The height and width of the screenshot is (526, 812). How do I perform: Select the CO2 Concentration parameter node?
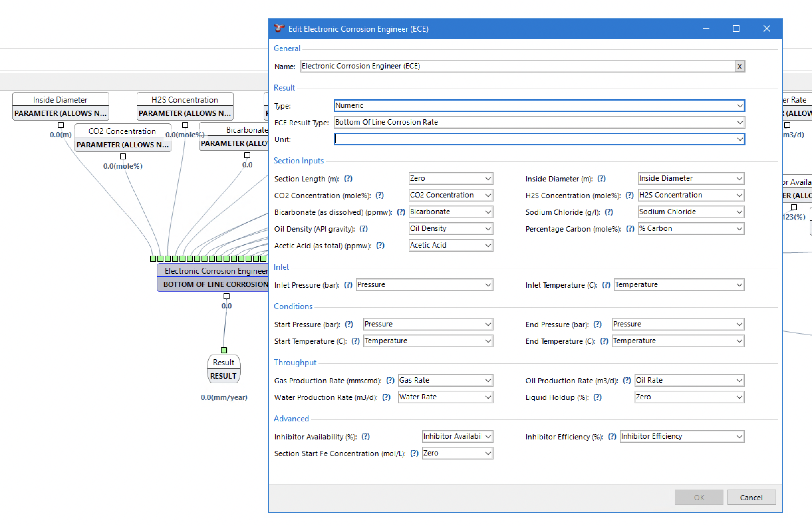[x=123, y=137]
